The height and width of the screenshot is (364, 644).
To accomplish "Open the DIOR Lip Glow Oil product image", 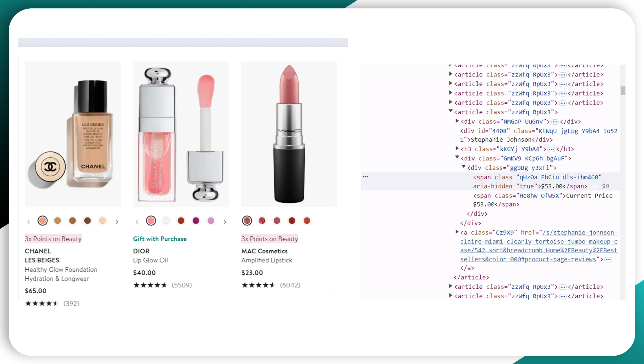I will [181, 134].
